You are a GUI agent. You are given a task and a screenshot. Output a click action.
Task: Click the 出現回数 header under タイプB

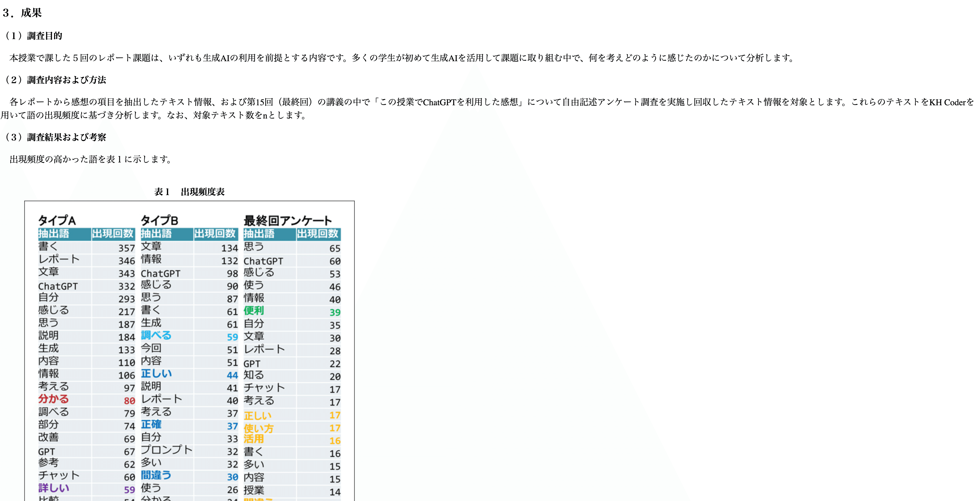point(215,233)
